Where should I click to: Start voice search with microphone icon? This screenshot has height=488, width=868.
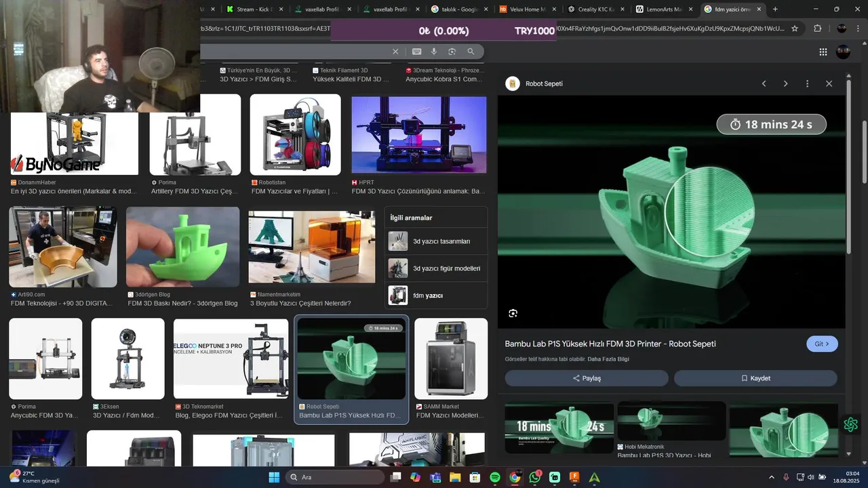(434, 52)
